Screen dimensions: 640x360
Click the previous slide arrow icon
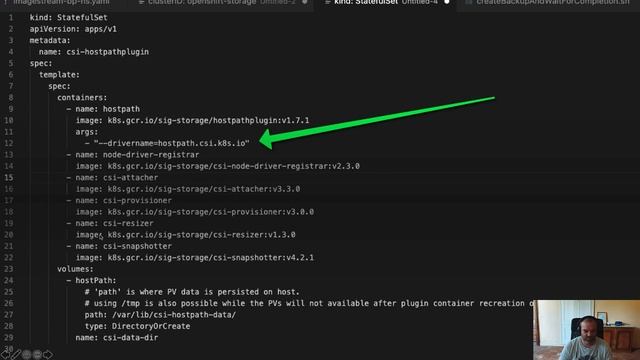5,354
